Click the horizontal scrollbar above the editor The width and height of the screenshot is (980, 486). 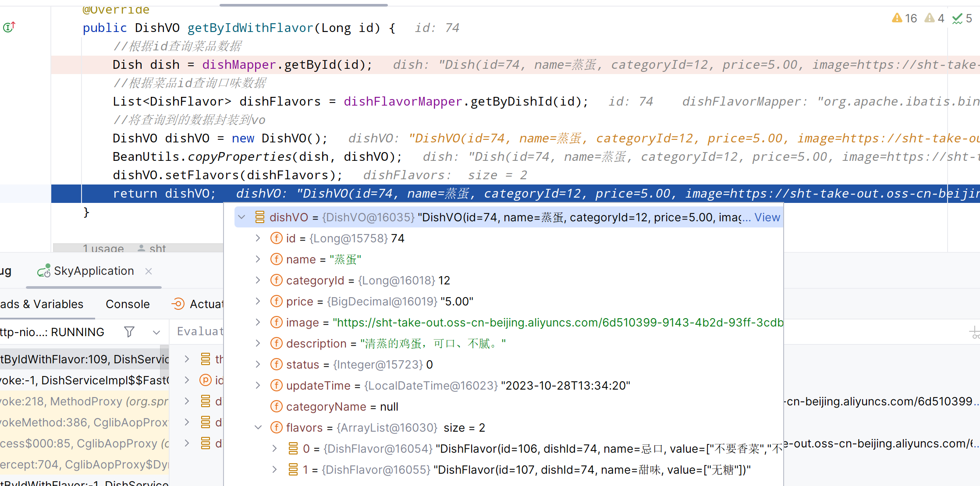(x=303, y=5)
